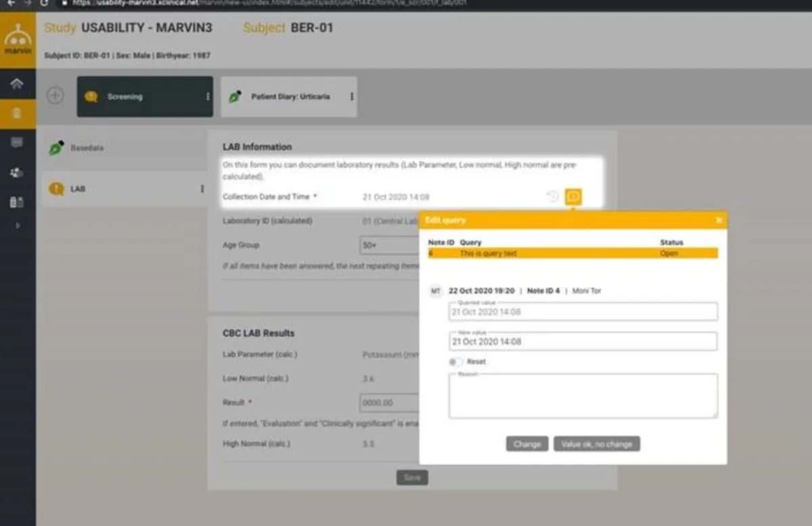
Task: Select query row 'This is query text'
Action: (572, 253)
